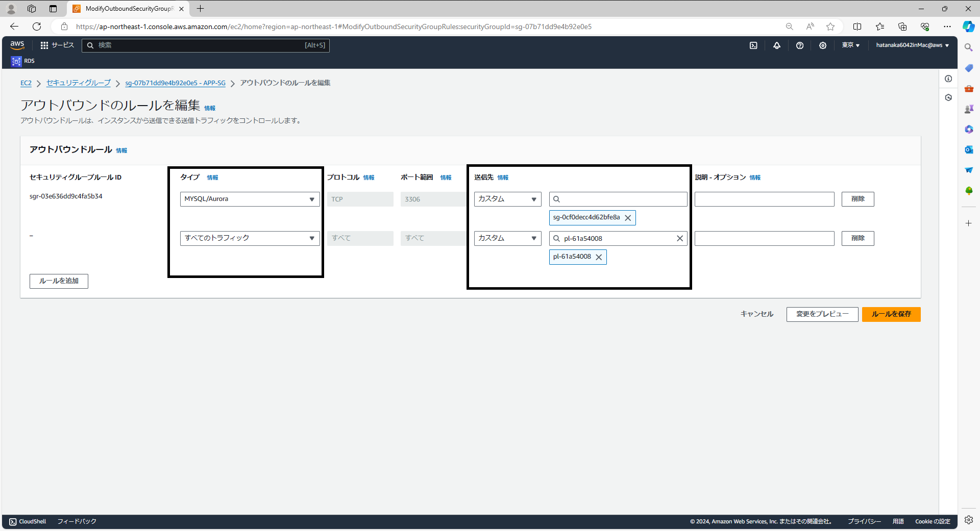Open the Outlook icon in Edge sidebar

click(969, 149)
